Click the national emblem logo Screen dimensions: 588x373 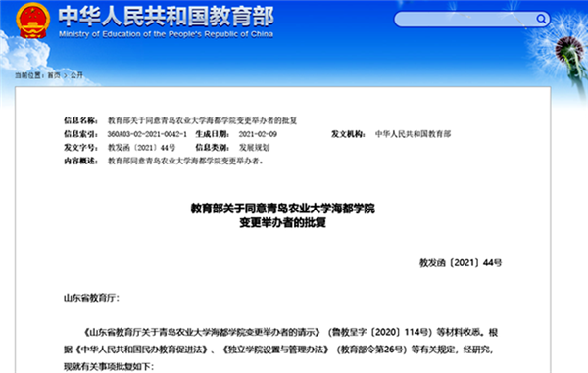pyautogui.click(x=32, y=21)
